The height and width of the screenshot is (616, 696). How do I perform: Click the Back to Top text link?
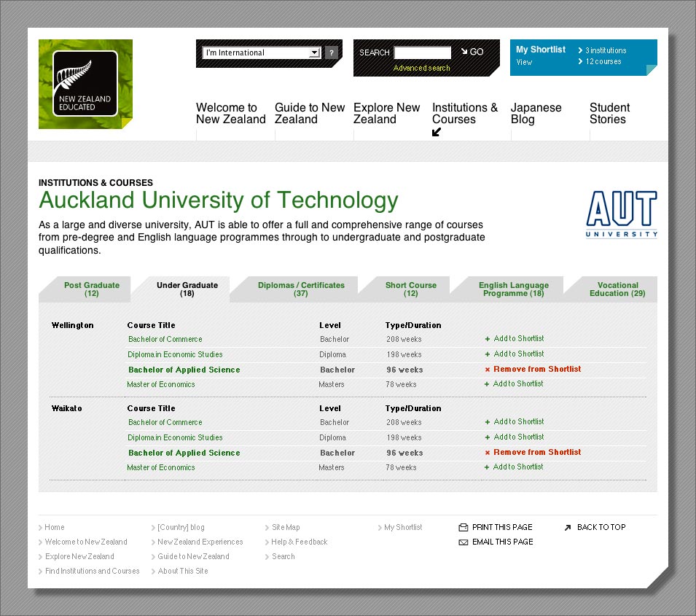point(601,527)
